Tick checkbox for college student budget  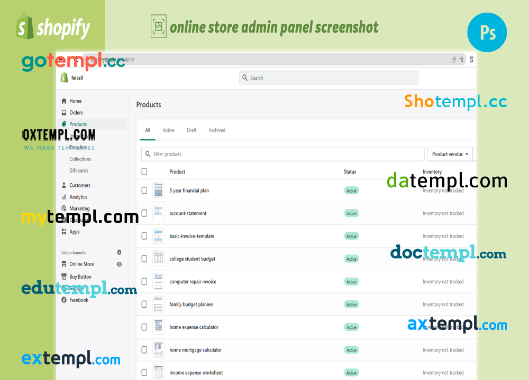(144, 259)
